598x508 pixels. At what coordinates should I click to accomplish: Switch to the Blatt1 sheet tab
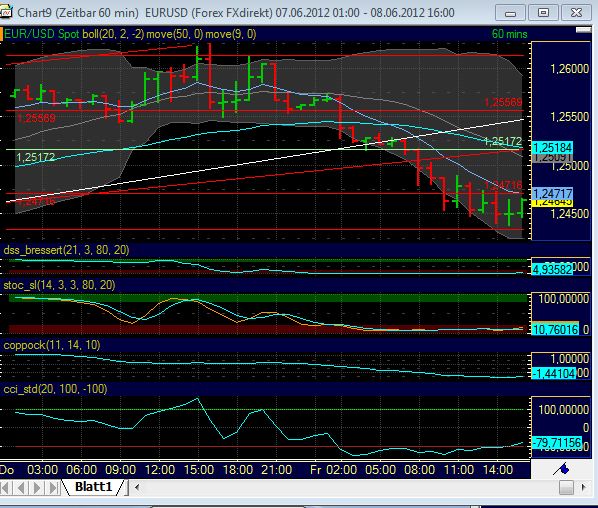(94, 487)
